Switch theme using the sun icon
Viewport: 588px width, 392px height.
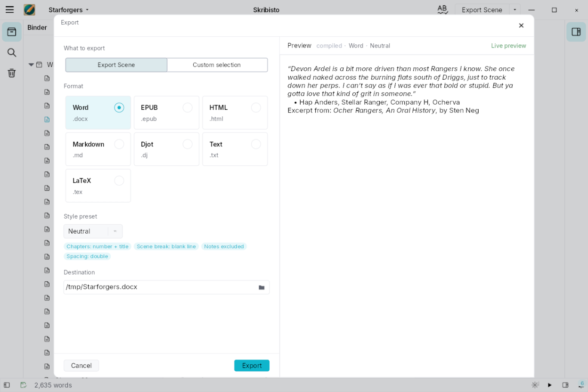pyautogui.click(x=535, y=385)
